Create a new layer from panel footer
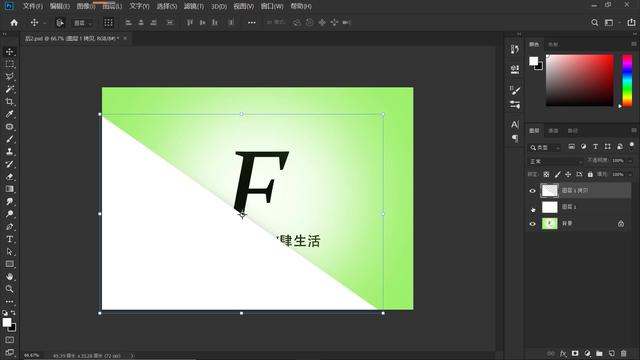The width and height of the screenshot is (640, 360). (611, 353)
